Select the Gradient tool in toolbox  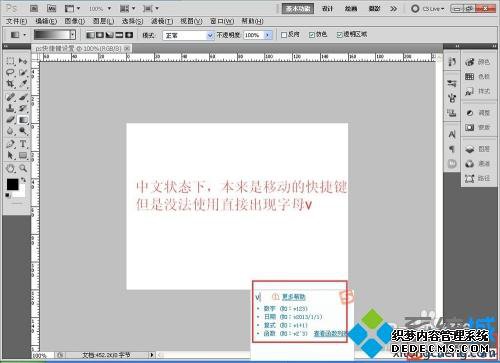click(x=23, y=119)
